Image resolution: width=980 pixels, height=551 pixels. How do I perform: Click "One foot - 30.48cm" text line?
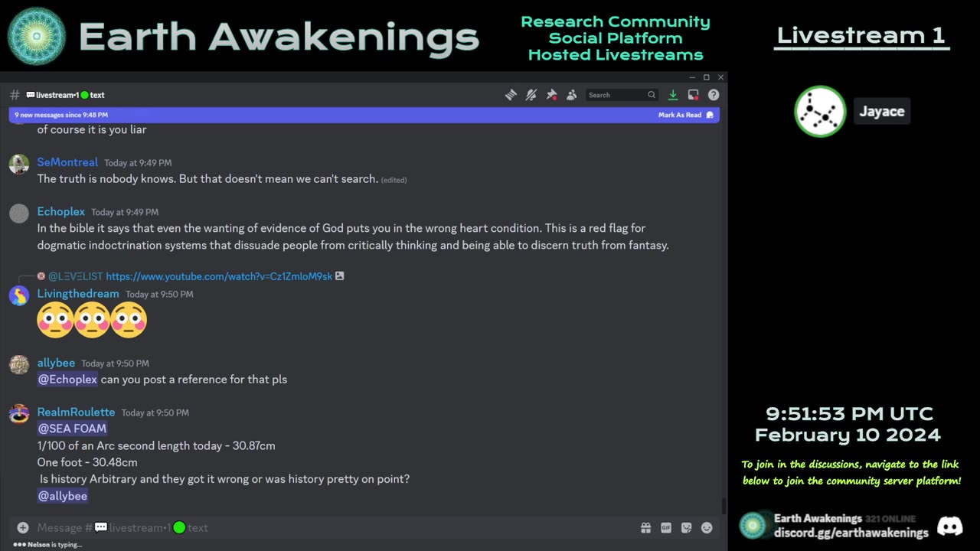tap(87, 462)
